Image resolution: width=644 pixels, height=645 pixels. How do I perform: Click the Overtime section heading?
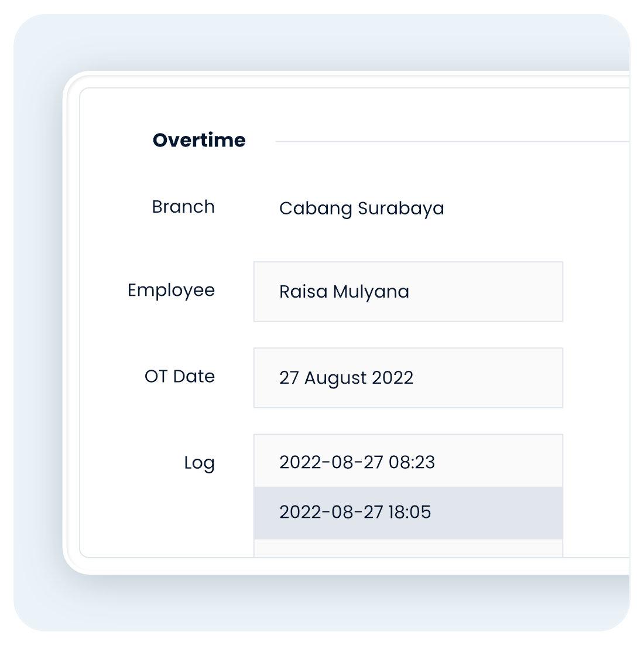199,140
